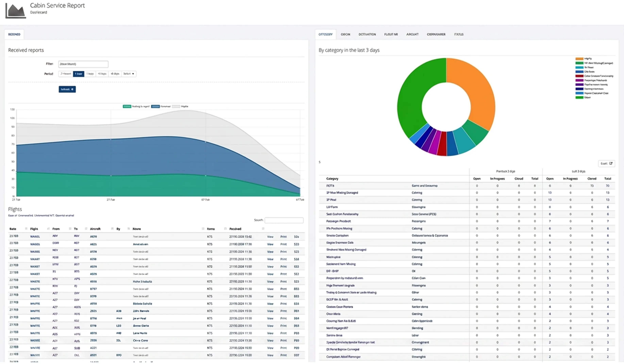Click the sort icon beside the By column header

click(129, 229)
